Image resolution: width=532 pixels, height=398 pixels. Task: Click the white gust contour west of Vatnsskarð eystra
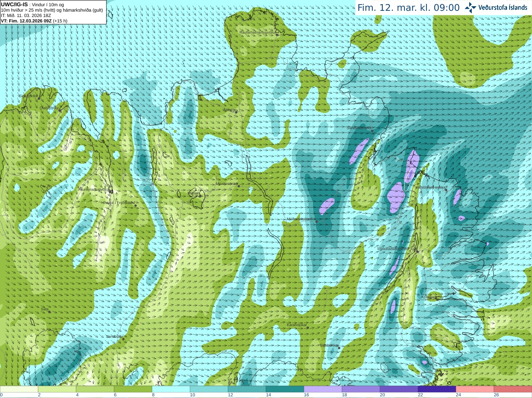(x=408, y=179)
